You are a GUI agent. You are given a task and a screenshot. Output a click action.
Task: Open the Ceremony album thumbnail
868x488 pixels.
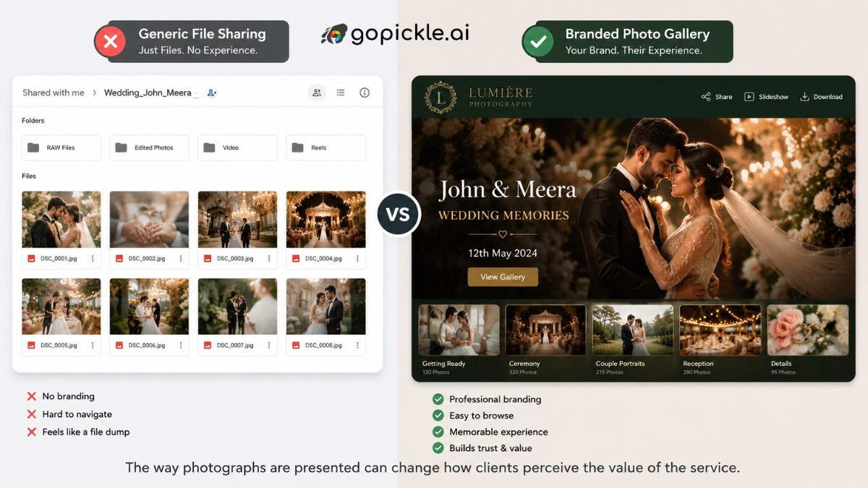pyautogui.click(x=545, y=330)
